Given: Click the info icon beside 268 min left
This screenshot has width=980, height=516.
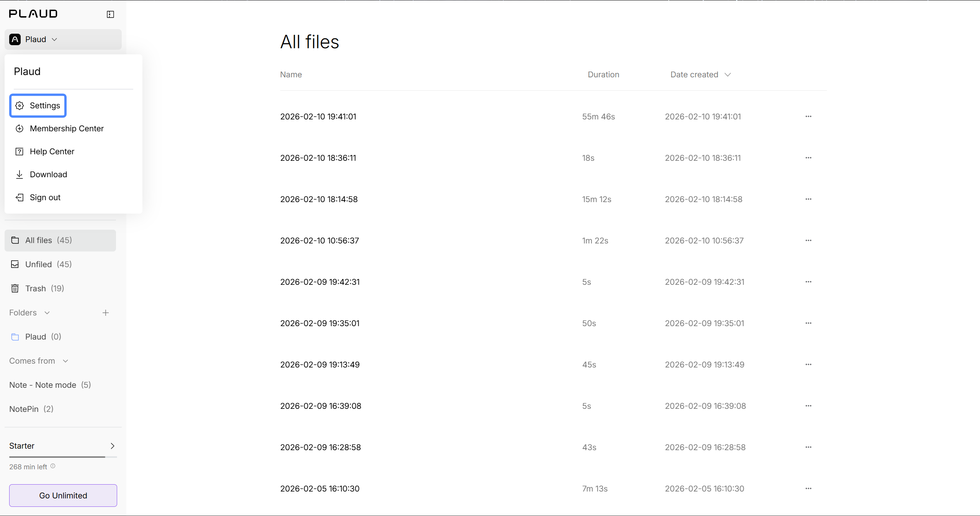Looking at the screenshot, I should (x=53, y=466).
